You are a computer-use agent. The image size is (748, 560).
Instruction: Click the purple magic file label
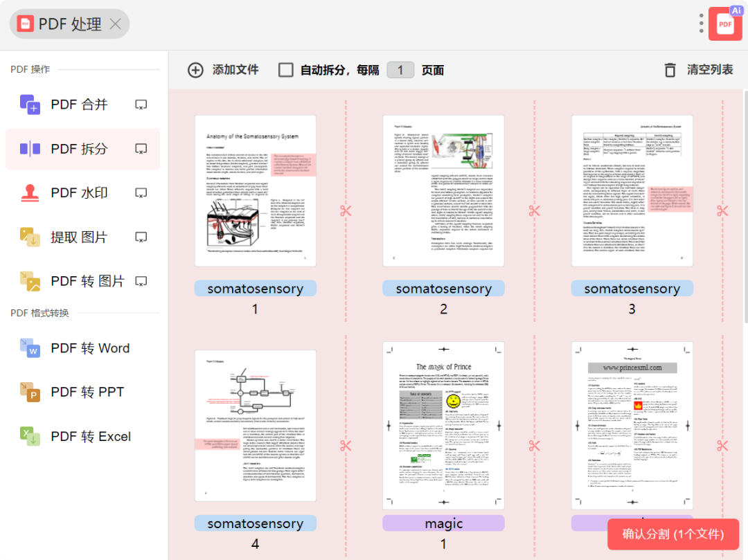[444, 523]
